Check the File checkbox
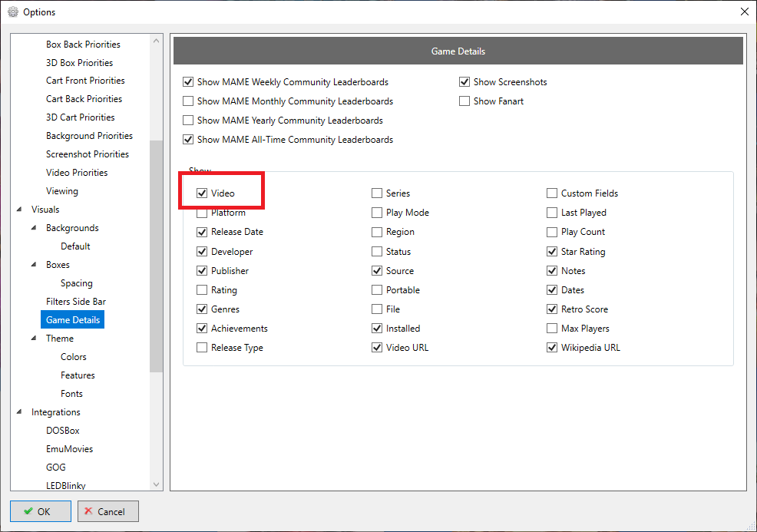This screenshot has width=757, height=532. pyautogui.click(x=377, y=309)
